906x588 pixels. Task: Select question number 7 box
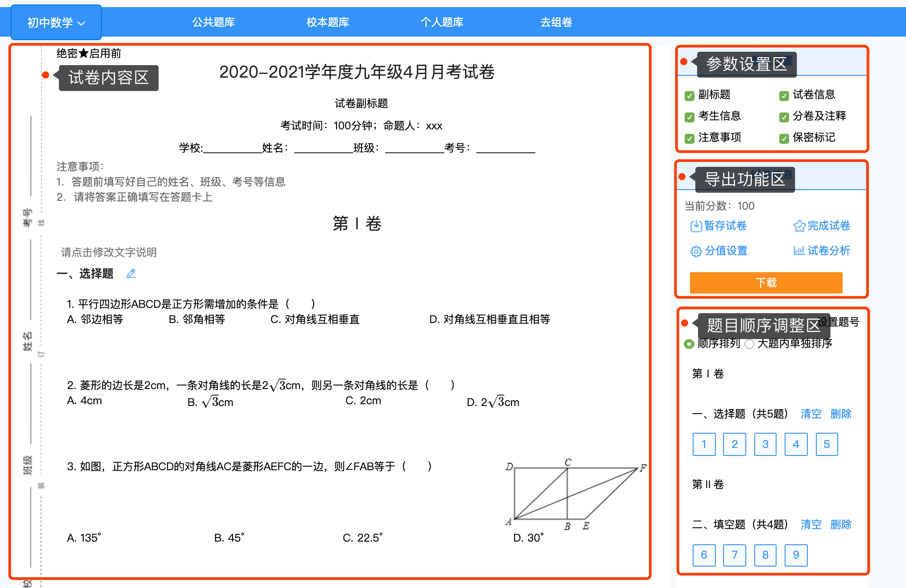click(x=734, y=555)
